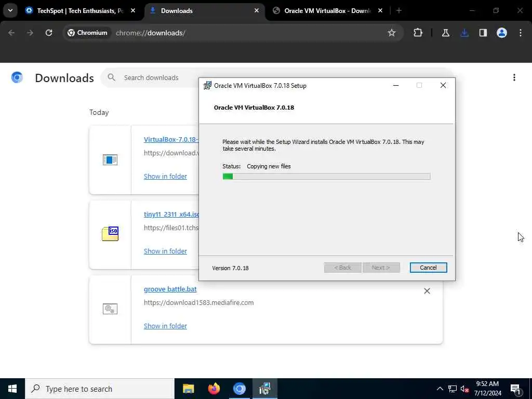Click the taskbar 'Type here to search' box
Viewport: 532px width, 399px height.
(x=100, y=389)
